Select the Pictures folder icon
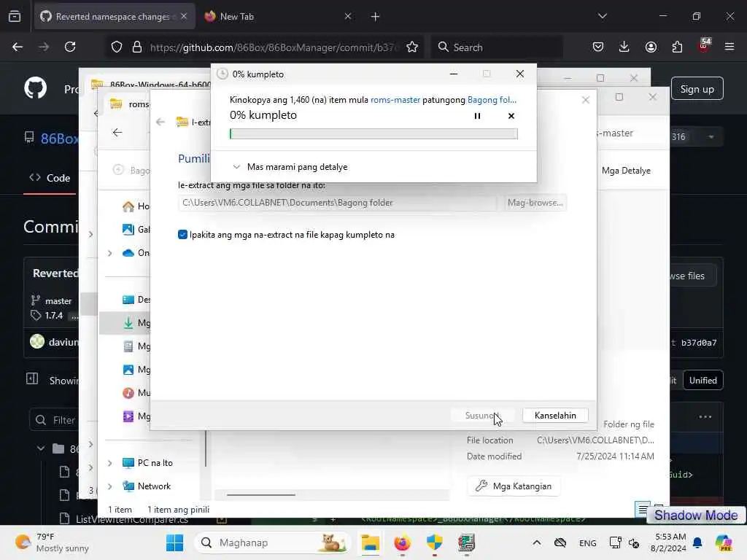 (128, 370)
